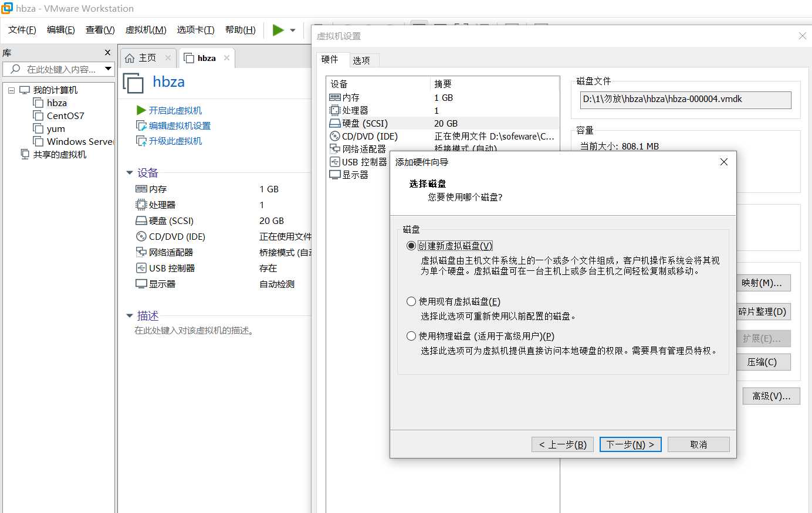Open the power options dropdown arrow beside play
This screenshot has height=513, width=812.
point(293,30)
